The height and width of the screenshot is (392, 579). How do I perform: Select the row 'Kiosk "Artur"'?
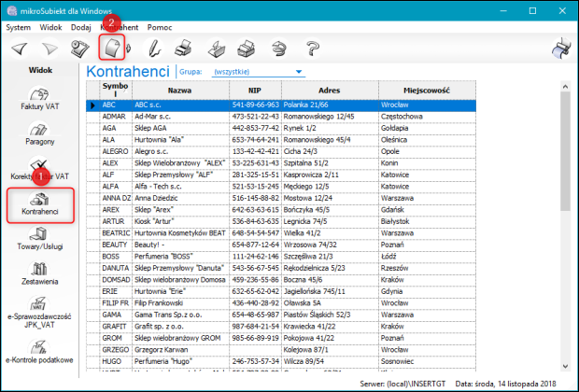click(281, 221)
